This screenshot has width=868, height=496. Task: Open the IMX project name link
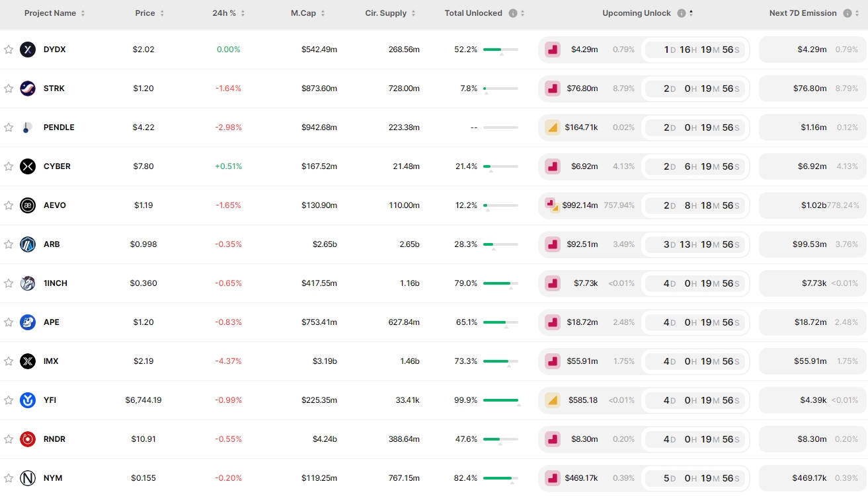tap(51, 361)
